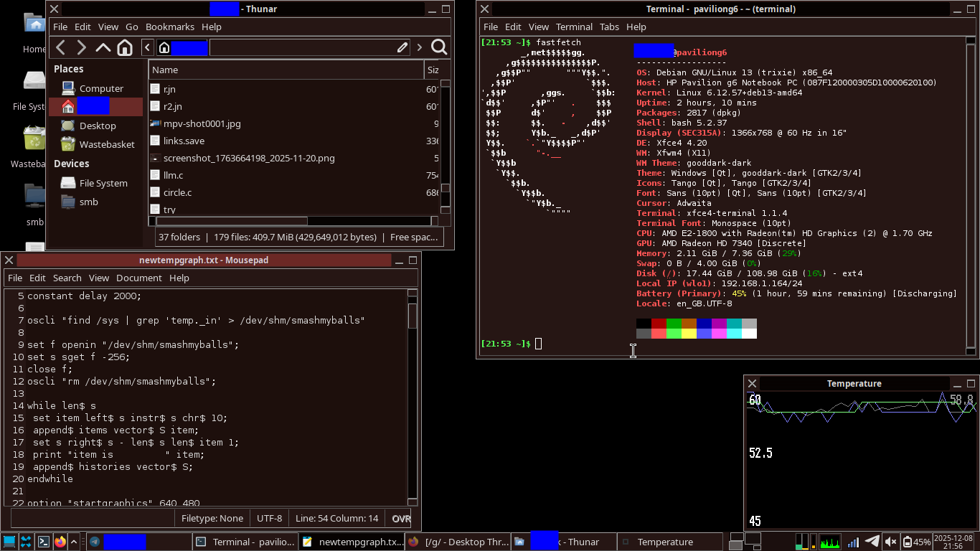Open the Help menu in Thunar
This screenshot has height=551, width=980.
coord(212,27)
